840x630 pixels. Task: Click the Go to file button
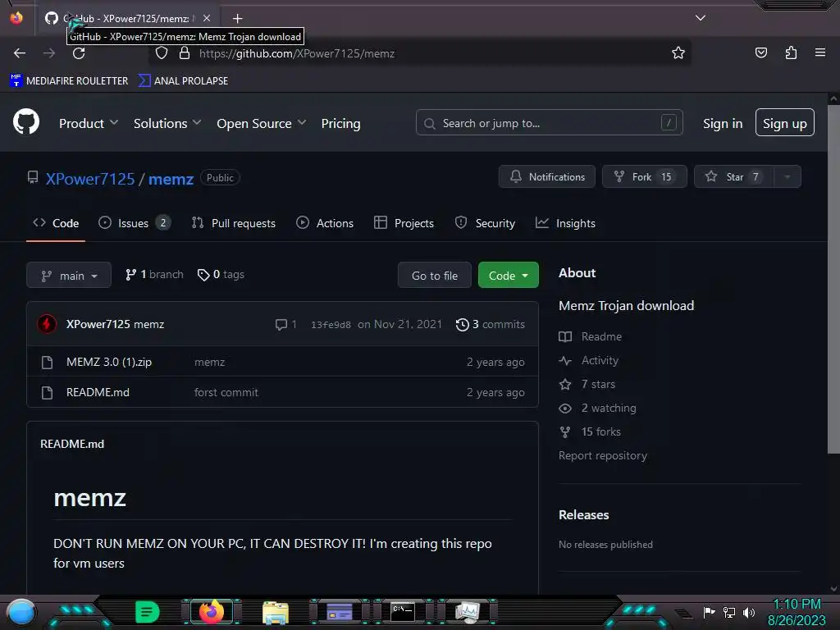435,276
